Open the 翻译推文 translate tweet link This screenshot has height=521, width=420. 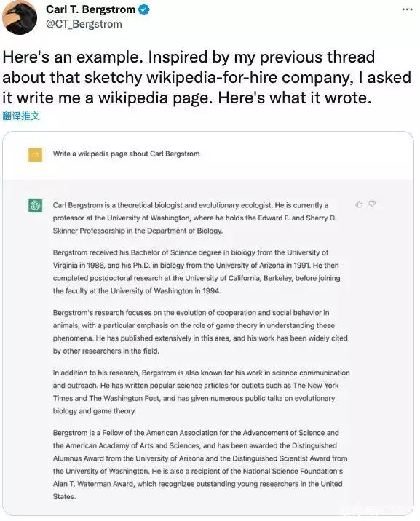21,116
